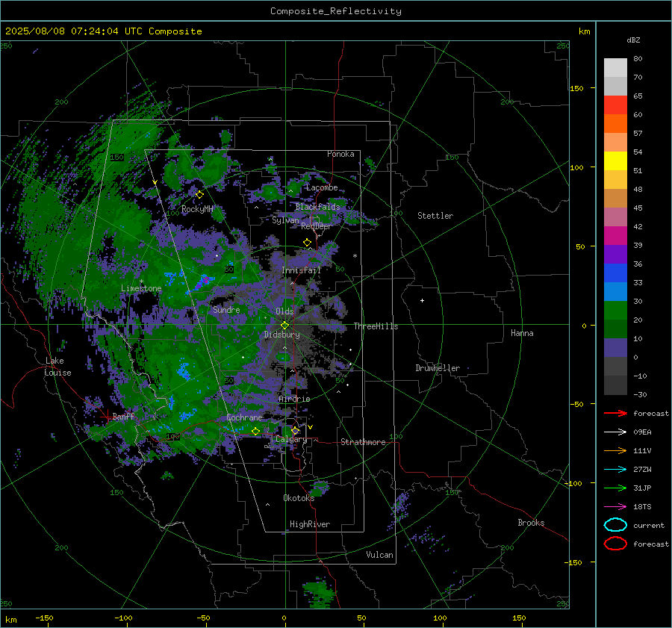This screenshot has height=628, width=672.
Task: Click the magenta high-reflectivity cell near Sundre
Action: coord(205,280)
